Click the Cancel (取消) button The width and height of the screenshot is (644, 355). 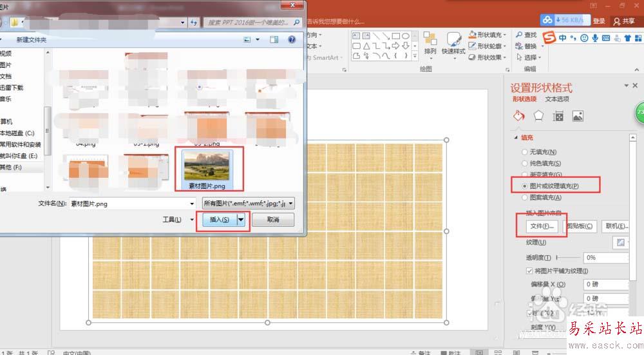pyautogui.click(x=273, y=220)
